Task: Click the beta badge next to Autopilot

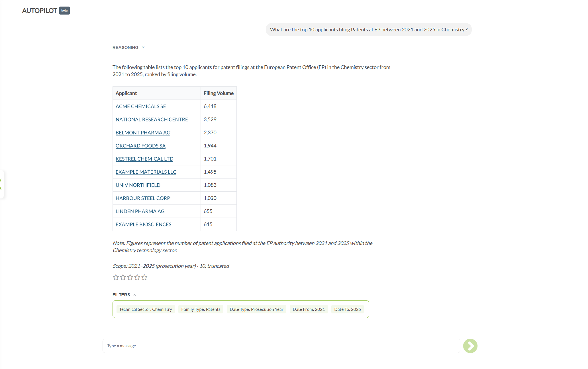Action: (64, 11)
